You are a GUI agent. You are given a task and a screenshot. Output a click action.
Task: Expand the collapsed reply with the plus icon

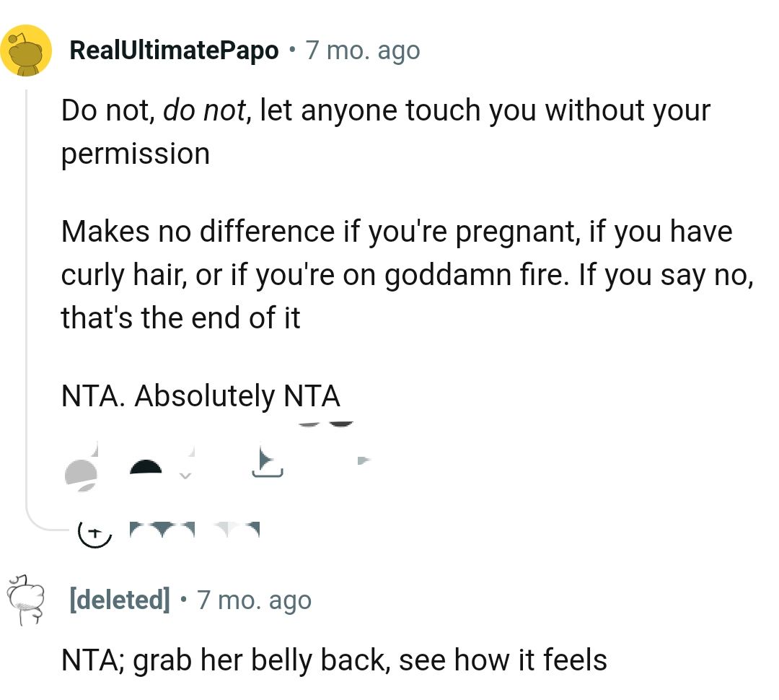95,534
